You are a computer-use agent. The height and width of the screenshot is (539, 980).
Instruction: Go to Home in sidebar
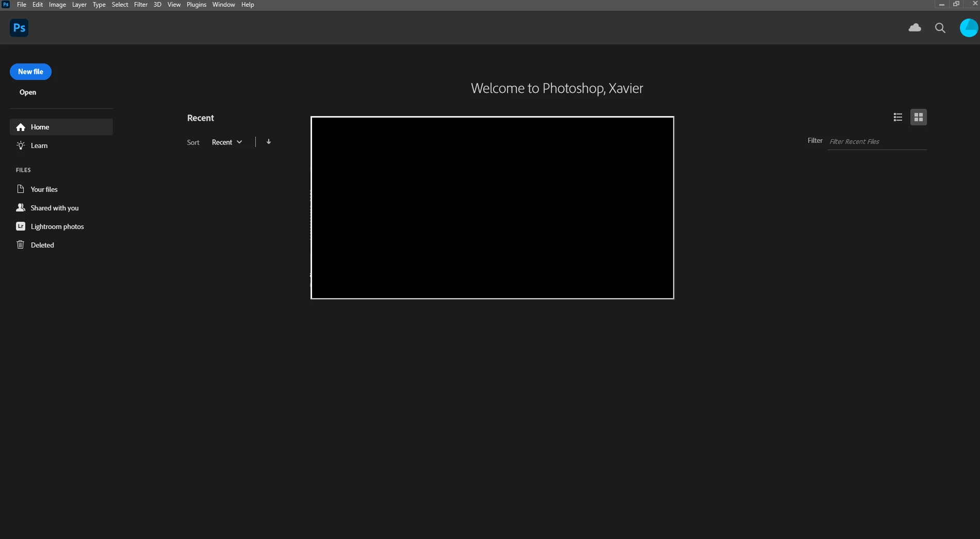coord(61,127)
